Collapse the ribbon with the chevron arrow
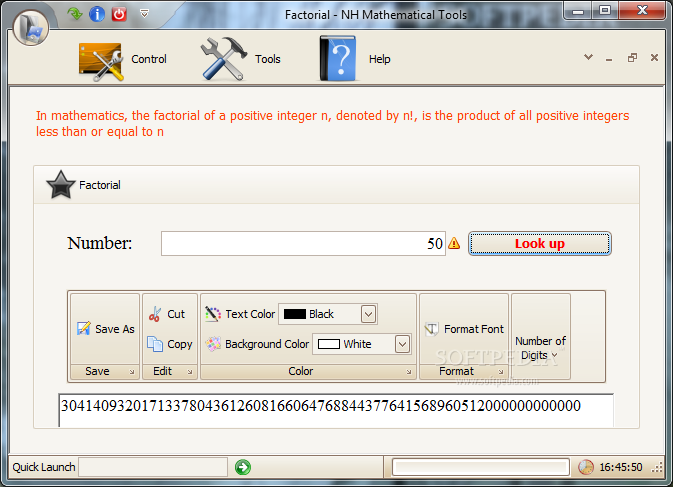Image resolution: width=673 pixels, height=487 pixels. [x=588, y=57]
